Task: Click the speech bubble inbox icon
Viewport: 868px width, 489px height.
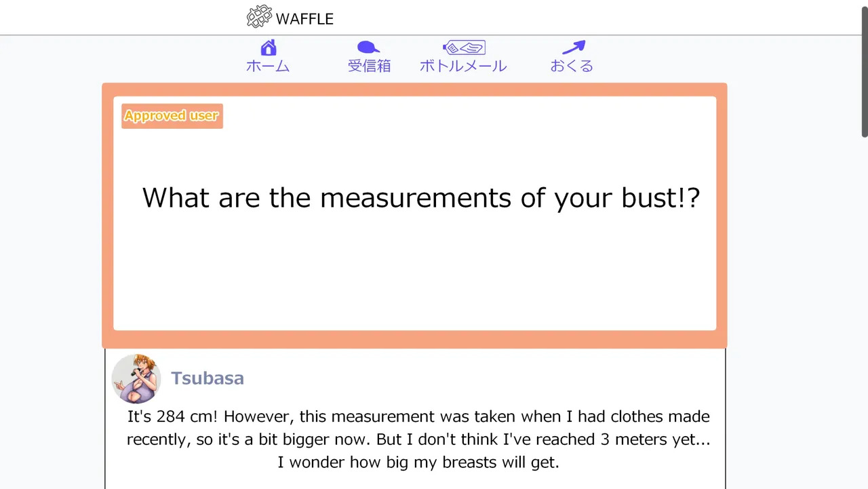Action: [x=368, y=47]
